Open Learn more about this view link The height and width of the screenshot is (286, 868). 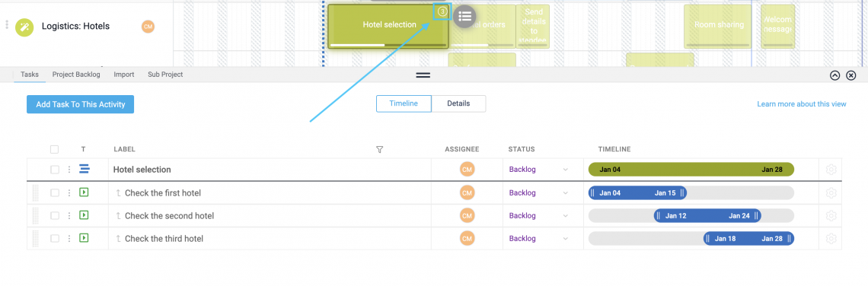[x=802, y=104]
